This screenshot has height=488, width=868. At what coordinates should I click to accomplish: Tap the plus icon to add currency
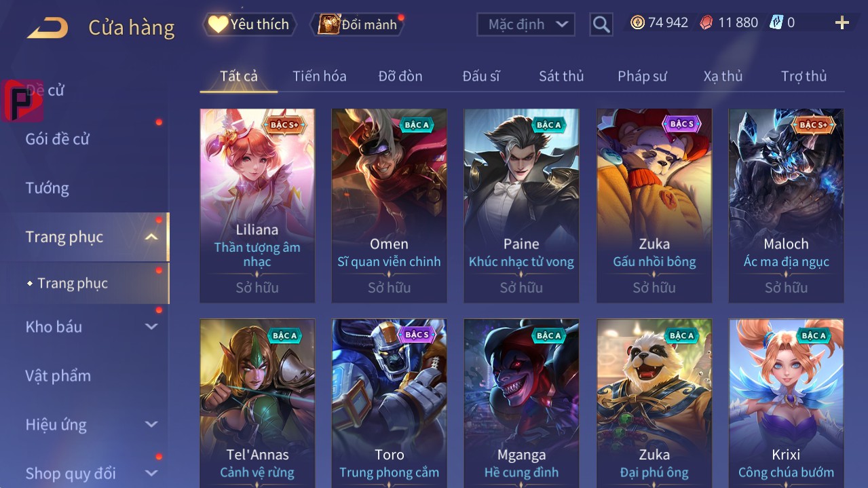pyautogui.click(x=842, y=24)
